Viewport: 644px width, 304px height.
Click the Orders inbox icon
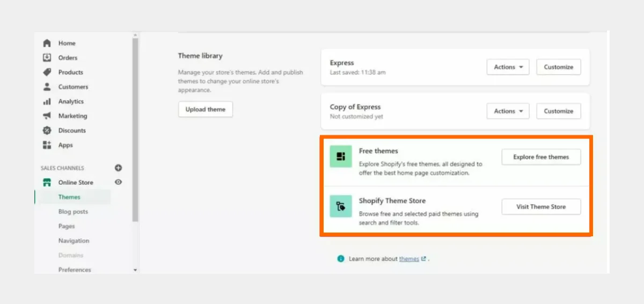point(47,57)
